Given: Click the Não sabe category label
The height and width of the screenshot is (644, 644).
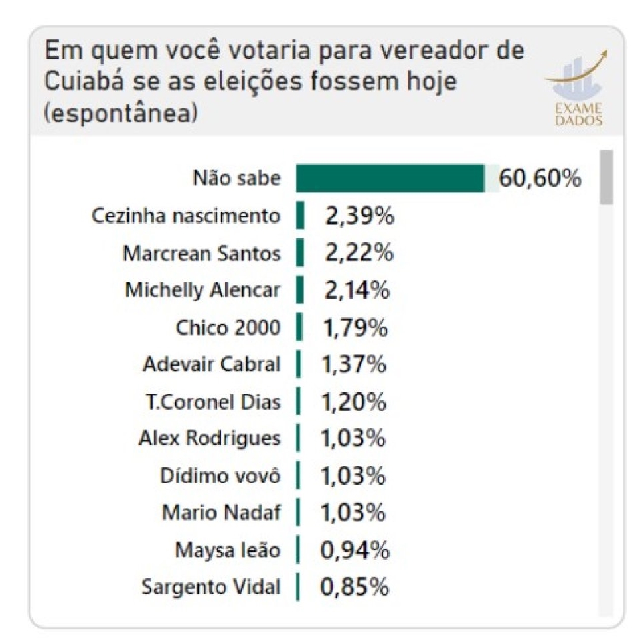Looking at the screenshot, I should (236, 179).
